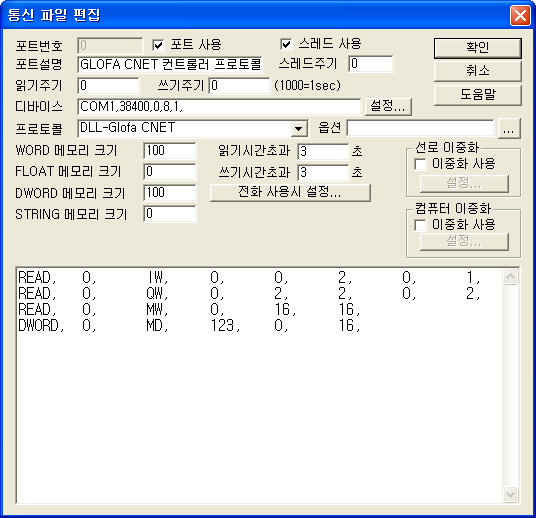536x518 pixels.
Task: Click the scroll down arrow in list
Action: pos(510,494)
